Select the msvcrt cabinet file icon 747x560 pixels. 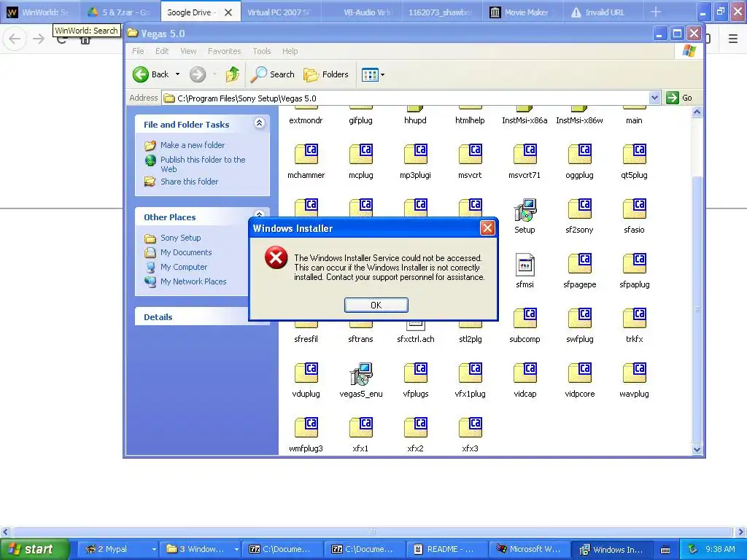tap(471, 154)
